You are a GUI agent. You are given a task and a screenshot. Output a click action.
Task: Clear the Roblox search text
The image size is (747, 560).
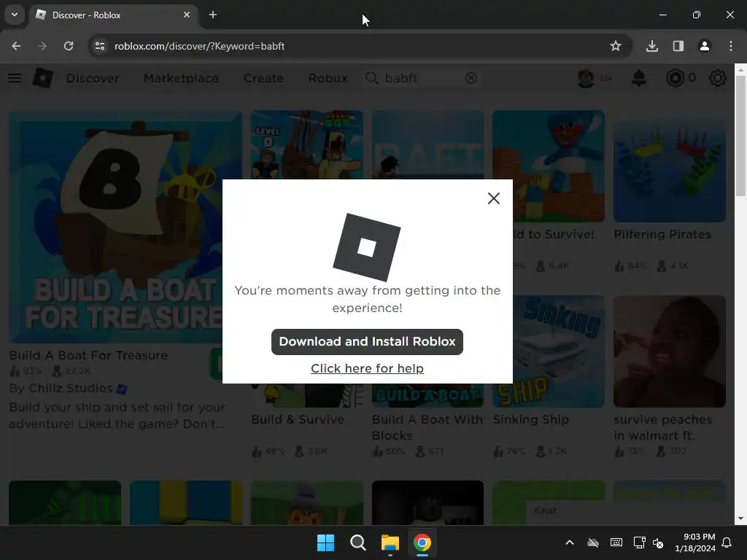coord(471,78)
